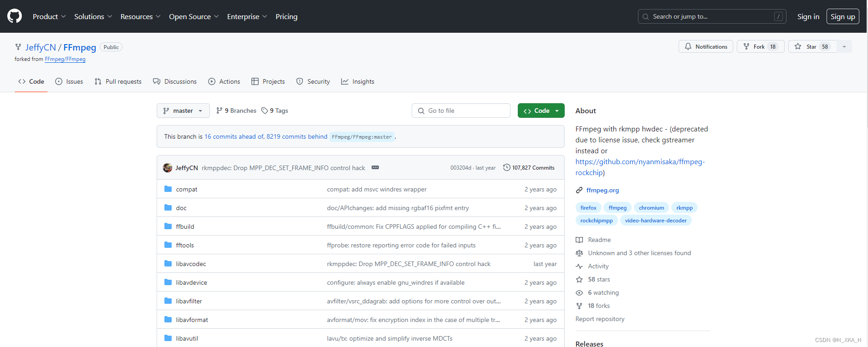This screenshot has width=868, height=347.
Task: View the 9 Branches list
Action: 236,111
